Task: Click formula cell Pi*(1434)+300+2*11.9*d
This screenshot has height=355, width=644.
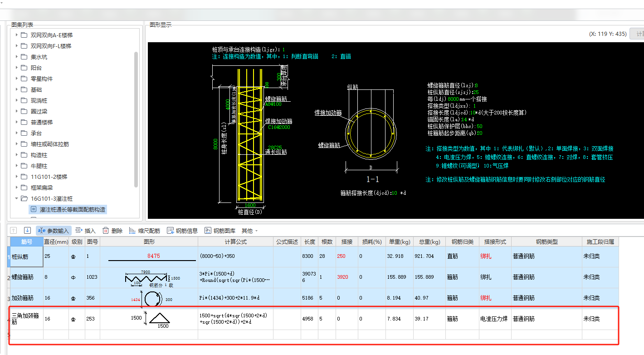Action: point(235,298)
